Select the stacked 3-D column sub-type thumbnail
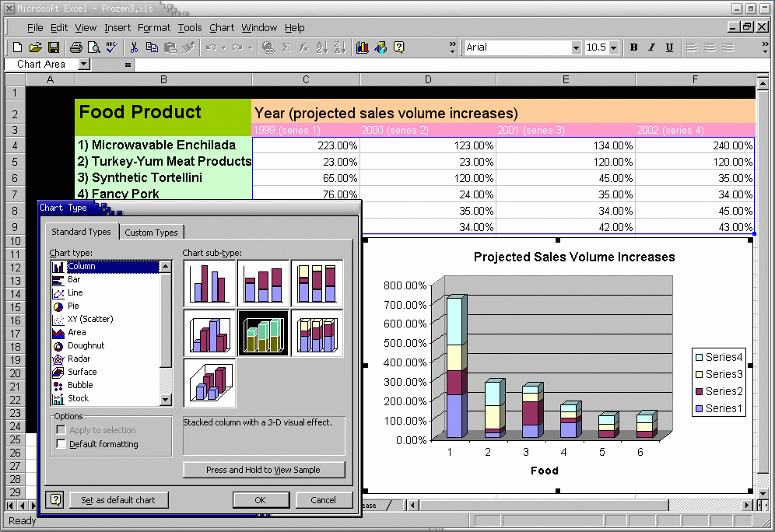 coord(263,333)
